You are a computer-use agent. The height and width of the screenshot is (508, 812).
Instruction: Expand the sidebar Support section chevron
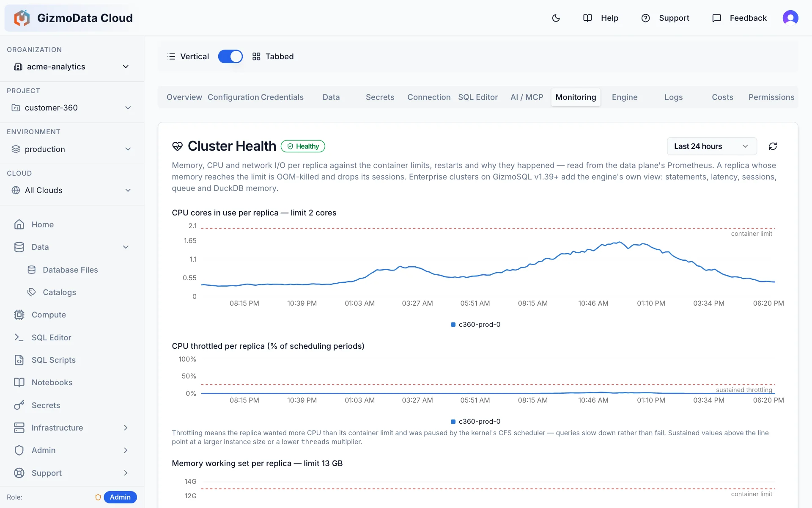coord(126,473)
